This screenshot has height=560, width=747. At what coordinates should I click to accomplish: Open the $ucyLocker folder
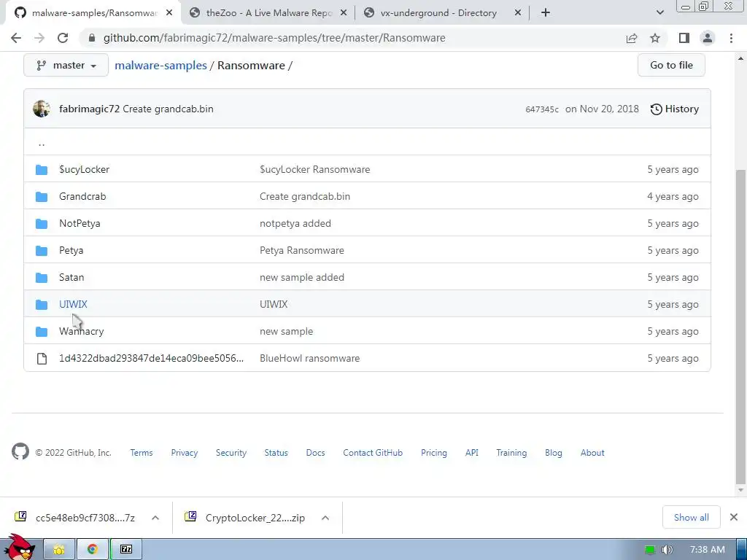pyautogui.click(x=85, y=169)
